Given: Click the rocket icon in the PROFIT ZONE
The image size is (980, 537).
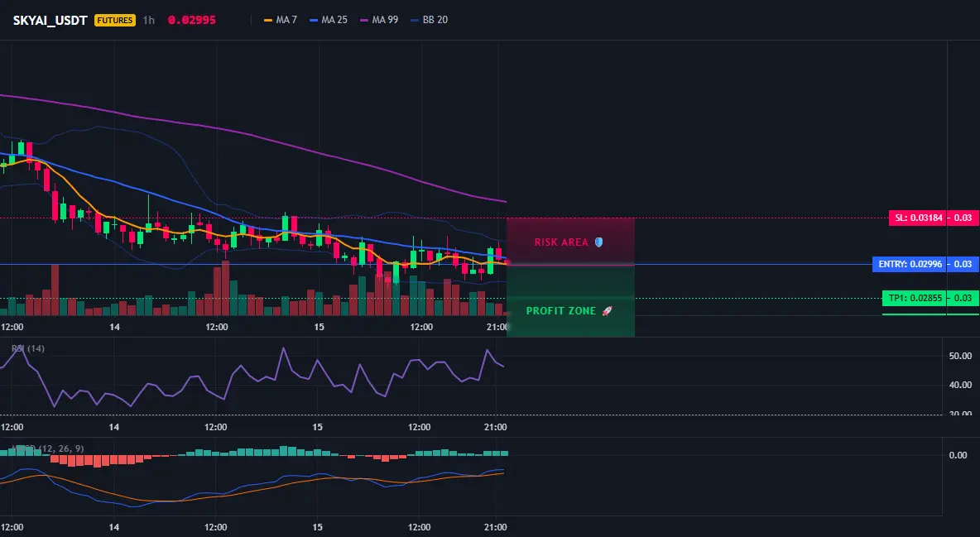Looking at the screenshot, I should (x=607, y=310).
